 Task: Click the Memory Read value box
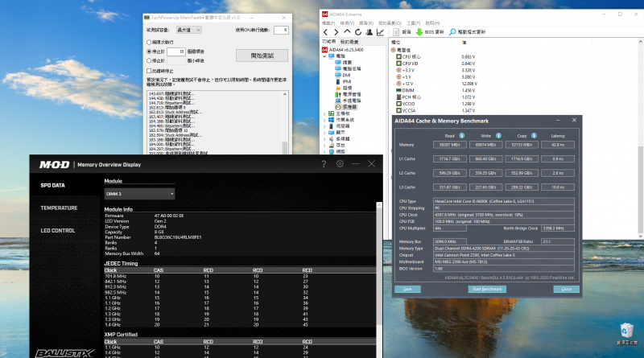point(450,145)
